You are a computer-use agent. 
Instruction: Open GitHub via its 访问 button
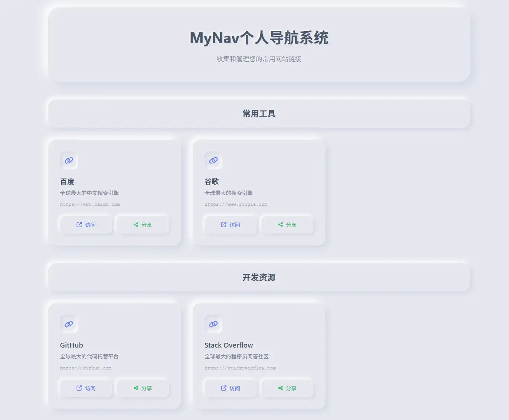pos(86,388)
